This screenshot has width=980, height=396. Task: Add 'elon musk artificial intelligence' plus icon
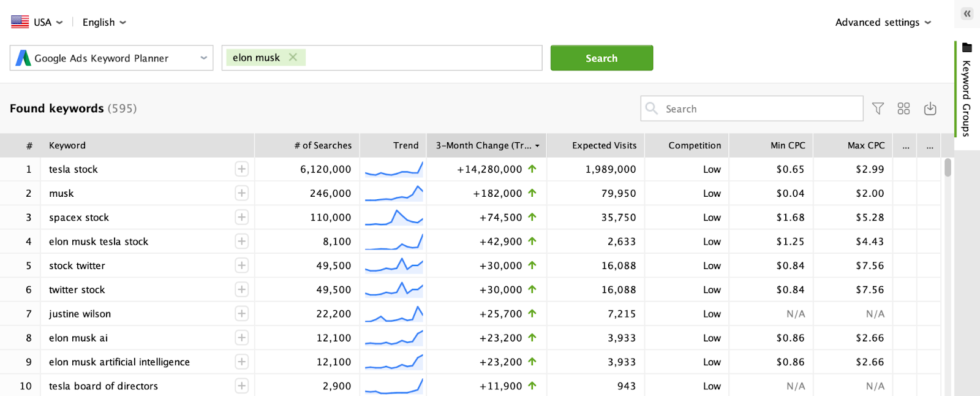click(x=242, y=362)
